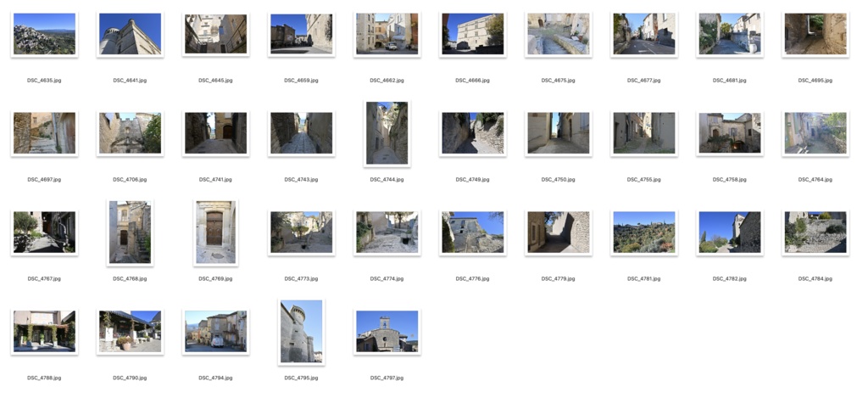Click the portrait thumbnail DSC_4768.jpg
The image size is (868, 420).
130,232
